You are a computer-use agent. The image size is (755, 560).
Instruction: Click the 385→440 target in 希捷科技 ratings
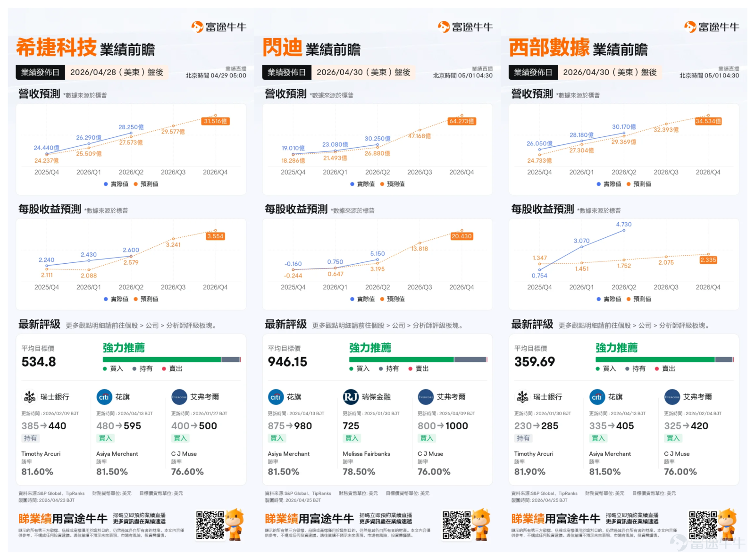[44, 426]
